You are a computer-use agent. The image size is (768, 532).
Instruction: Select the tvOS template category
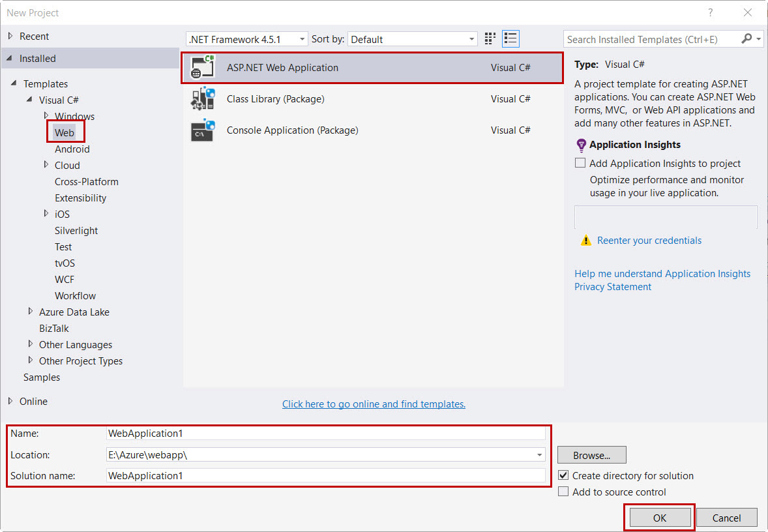tap(65, 263)
